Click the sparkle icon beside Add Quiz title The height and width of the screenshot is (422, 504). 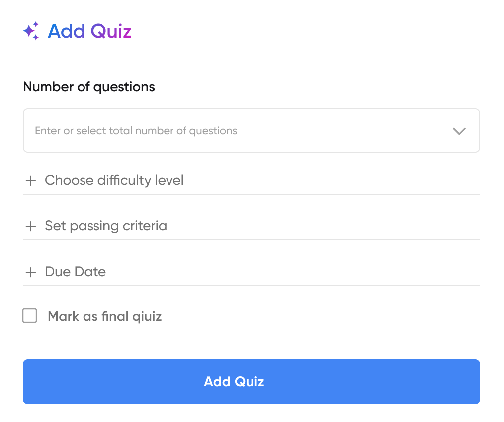click(31, 31)
